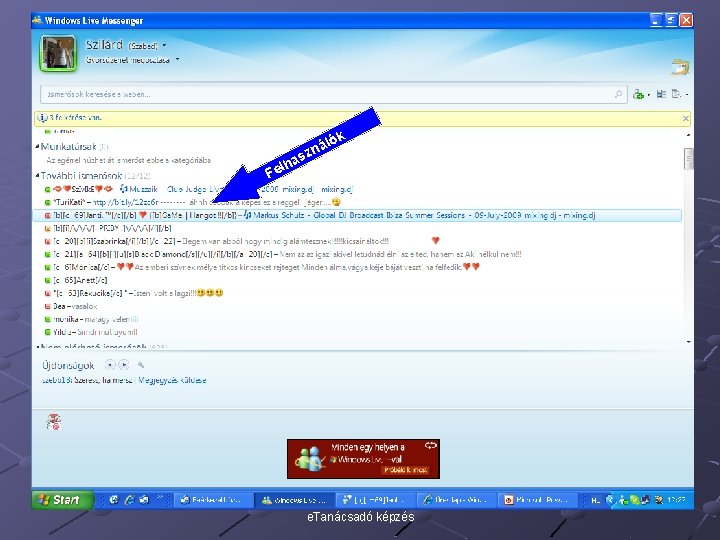Click the Markus Schulz Global DJ Broadcast link
The width and height of the screenshot is (720, 540).
423,215
